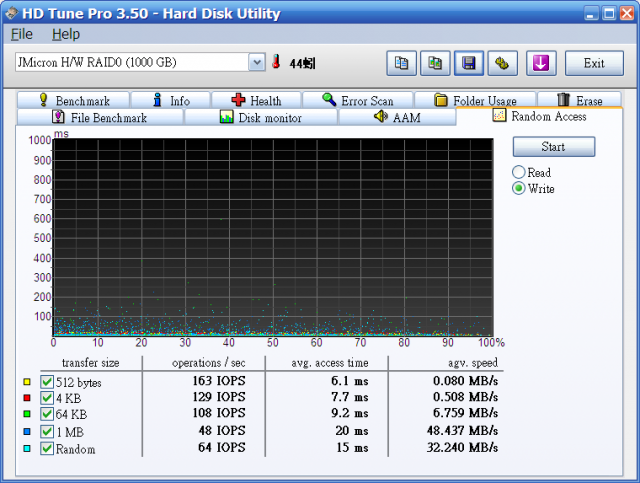Screen dimensions: 640x483
Task: Click the yellow 512 bytes color swatch
Action: tap(27, 382)
